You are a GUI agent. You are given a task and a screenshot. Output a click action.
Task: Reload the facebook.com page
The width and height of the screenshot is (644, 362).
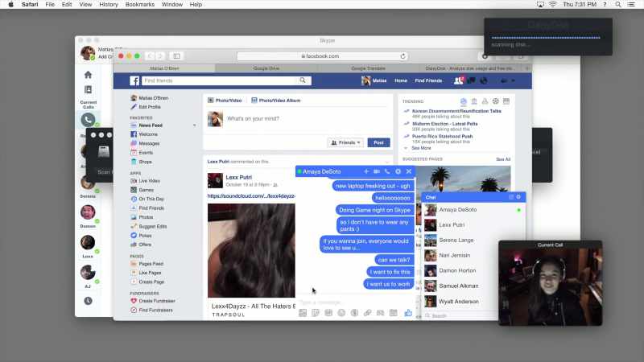[x=403, y=56]
